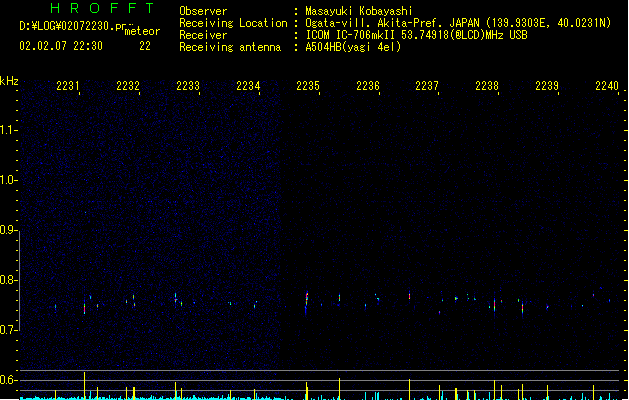Click the tallest yellow intensity spike under 2231
The image size is (629, 400).
84,386
